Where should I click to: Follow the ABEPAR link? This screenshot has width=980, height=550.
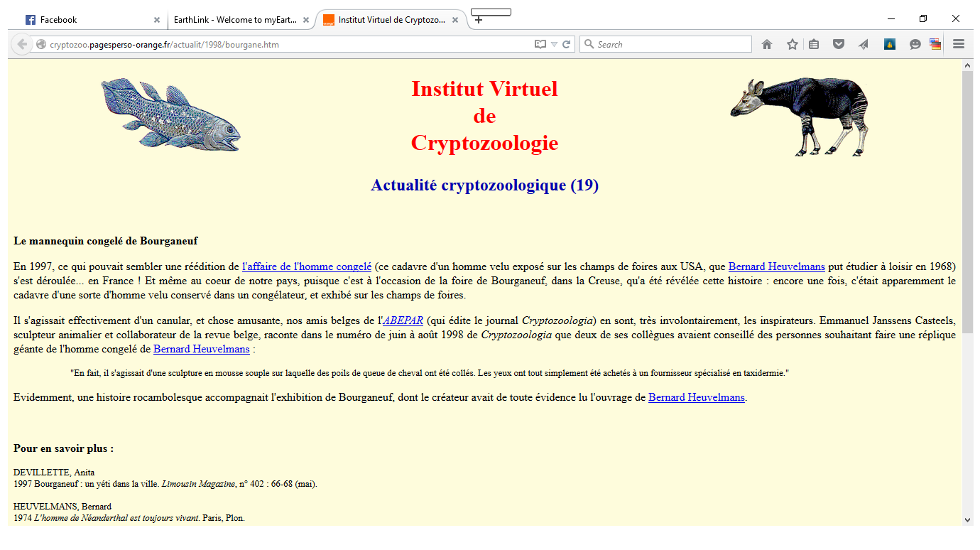(403, 320)
